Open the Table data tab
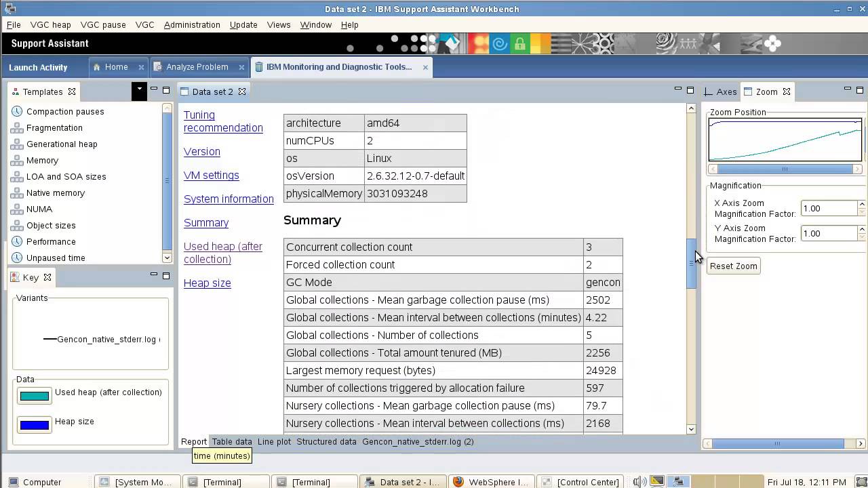Viewport: 868px width, 488px height. 232,441
